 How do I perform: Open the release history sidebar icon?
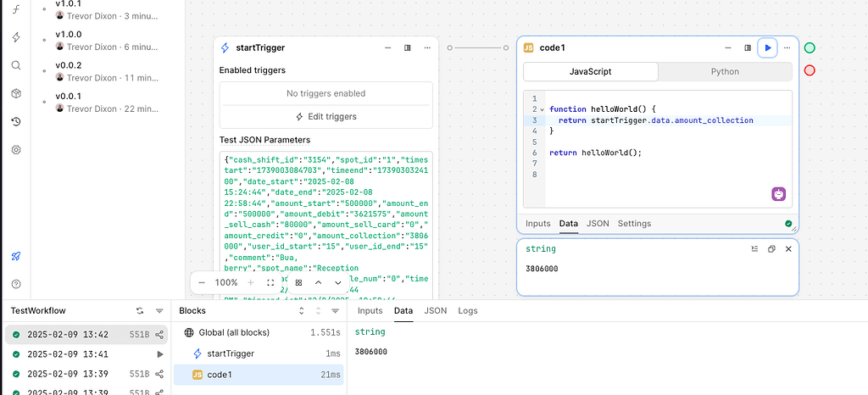16,121
